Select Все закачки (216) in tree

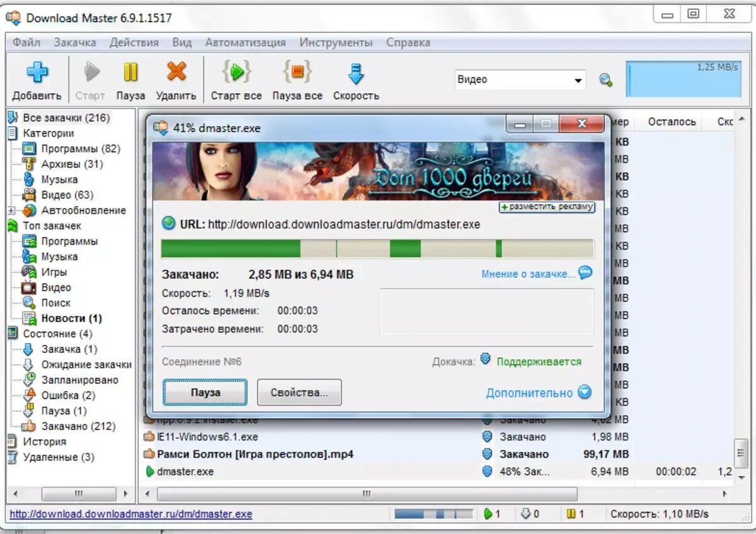click(66, 118)
